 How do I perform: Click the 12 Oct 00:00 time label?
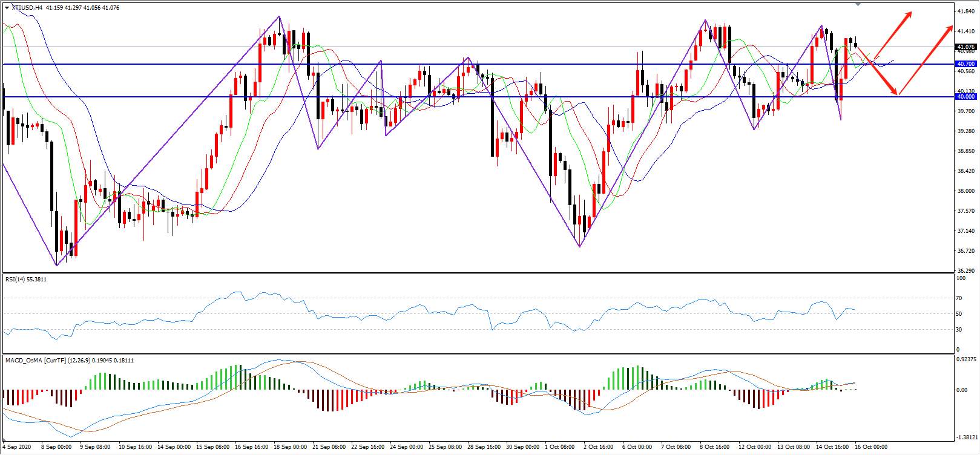pos(754,447)
